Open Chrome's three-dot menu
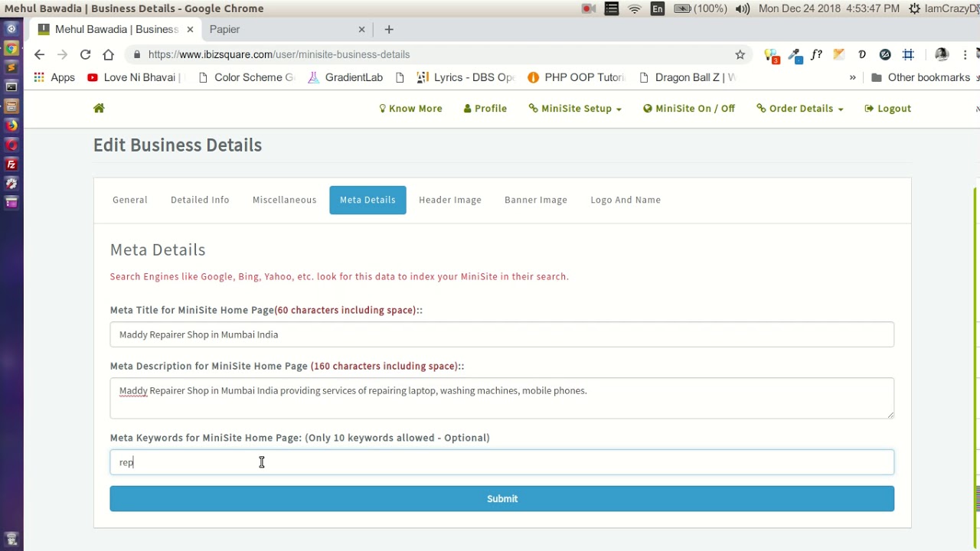Screen dimensions: 980x551 965,54
